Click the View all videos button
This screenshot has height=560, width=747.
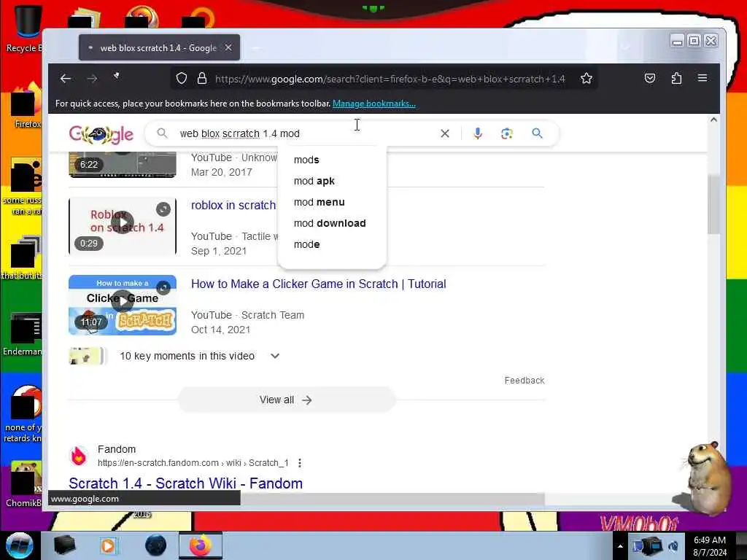click(x=286, y=400)
